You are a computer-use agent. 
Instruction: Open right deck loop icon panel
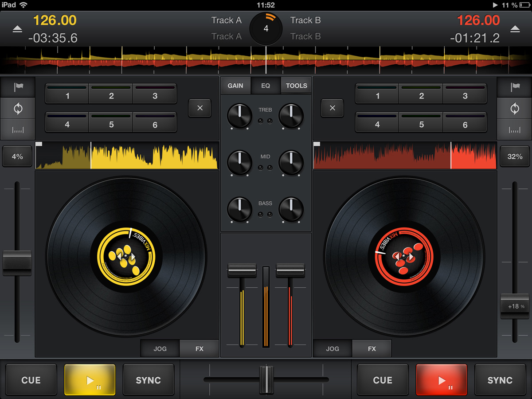pyautogui.click(x=515, y=108)
